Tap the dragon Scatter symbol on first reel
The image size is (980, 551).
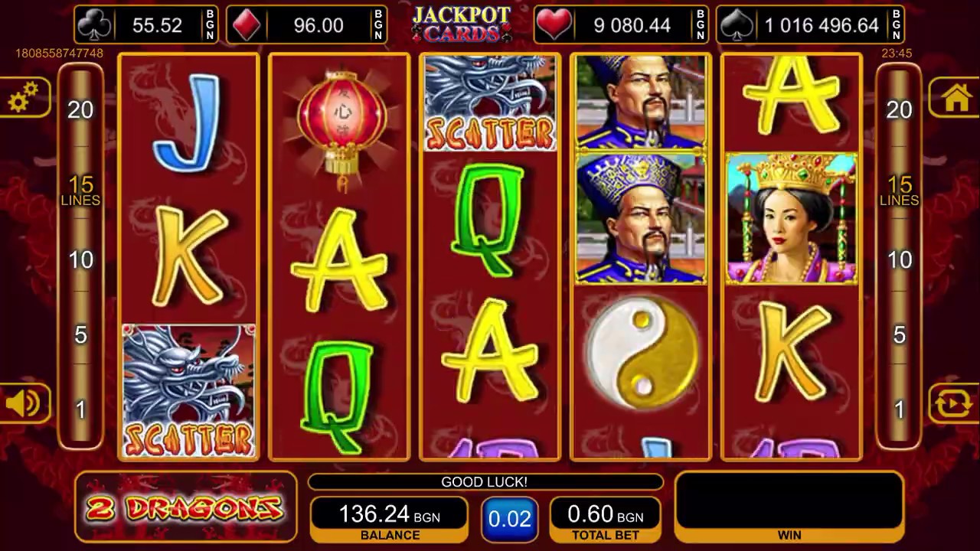coord(188,391)
